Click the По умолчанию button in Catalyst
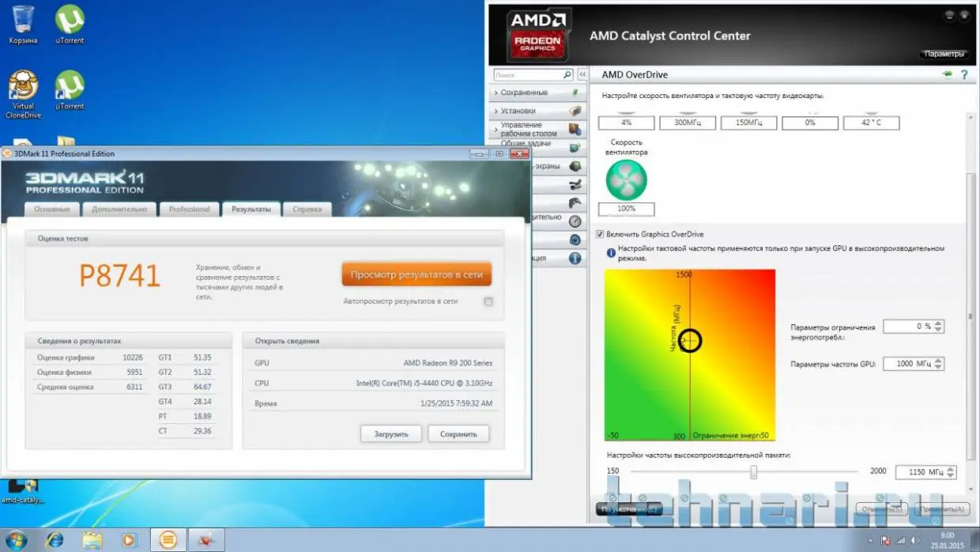980x552 pixels. point(628,509)
